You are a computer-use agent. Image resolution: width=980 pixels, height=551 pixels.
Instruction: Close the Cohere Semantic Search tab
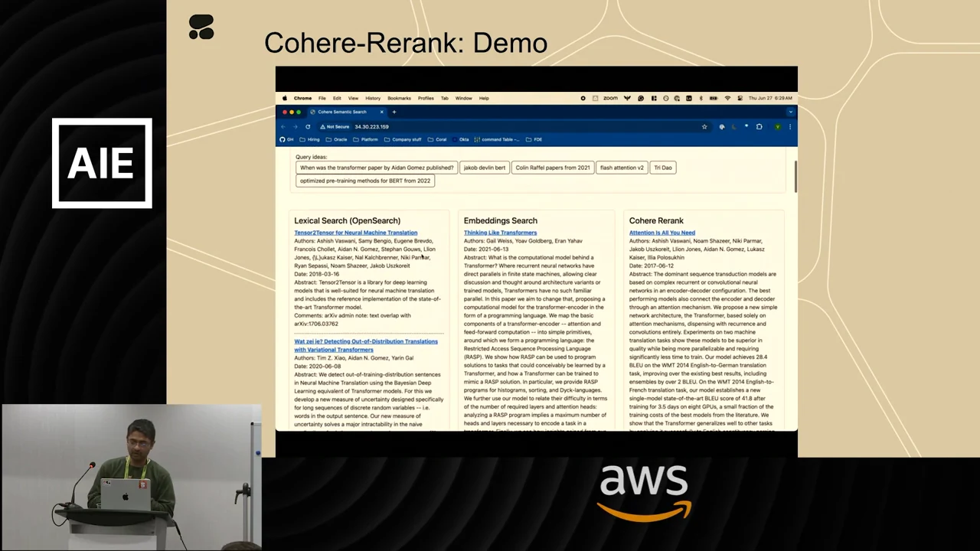(x=381, y=112)
